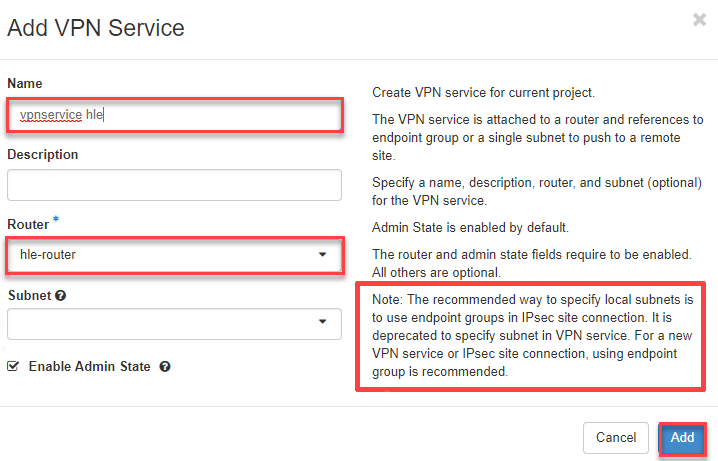Viewport: 718px width, 461px height.
Task: Click the Add VPN Service dialog title
Action: [x=95, y=27]
